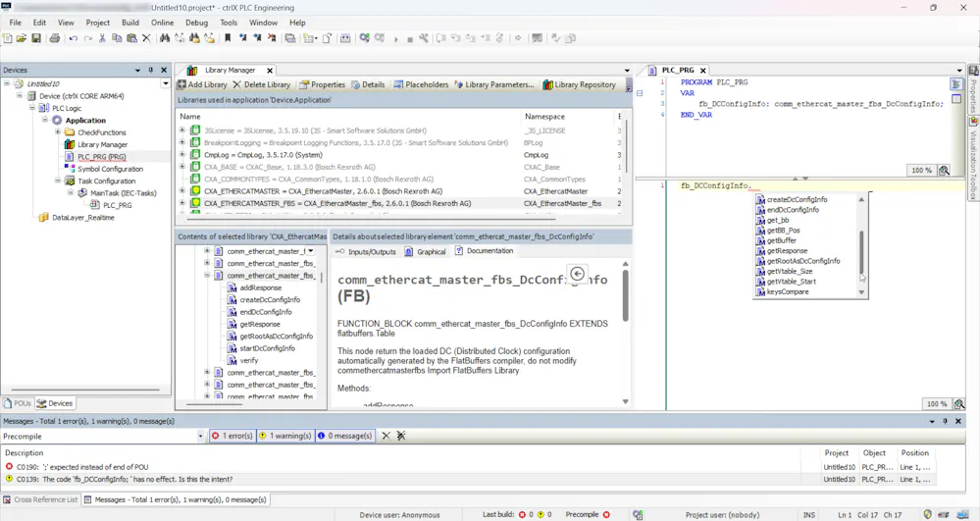
Task: Select getRootAsDcConfigInfo in autocomplete list
Action: coord(803,261)
